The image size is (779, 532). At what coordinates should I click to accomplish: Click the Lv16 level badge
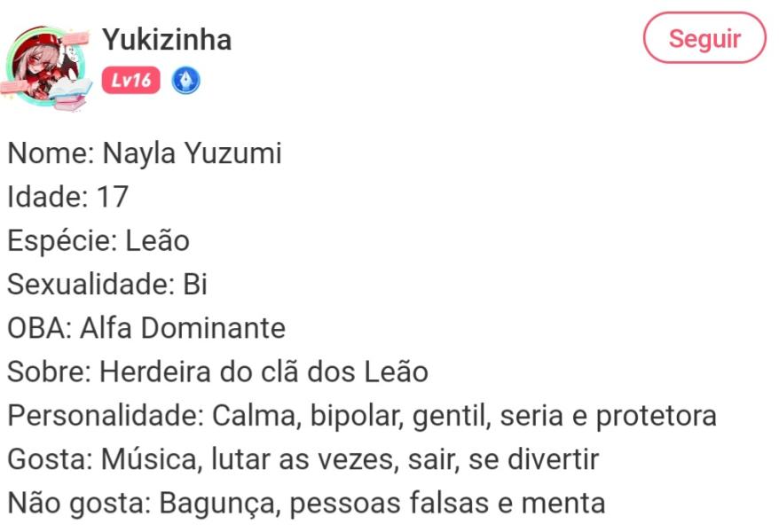tap(130, 82)
